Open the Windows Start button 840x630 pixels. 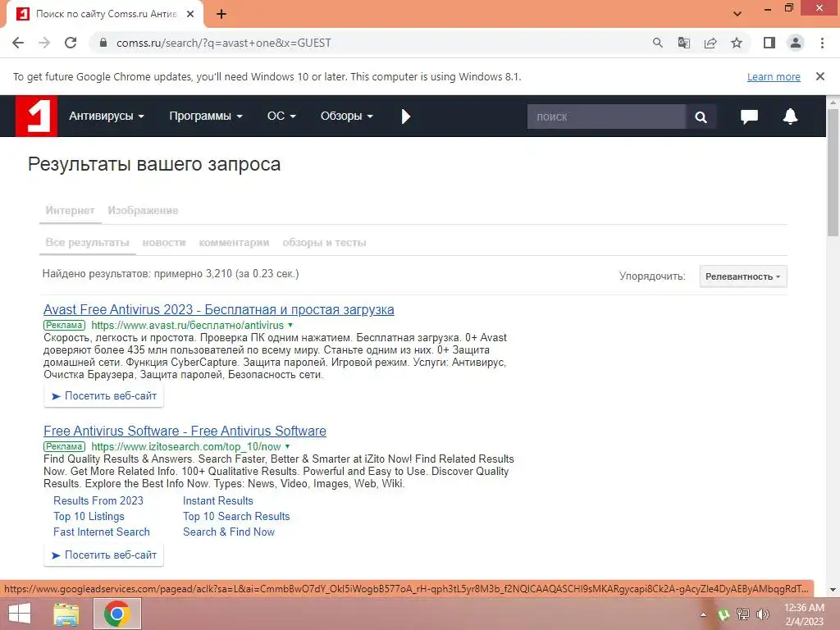[x=19, y=614]
